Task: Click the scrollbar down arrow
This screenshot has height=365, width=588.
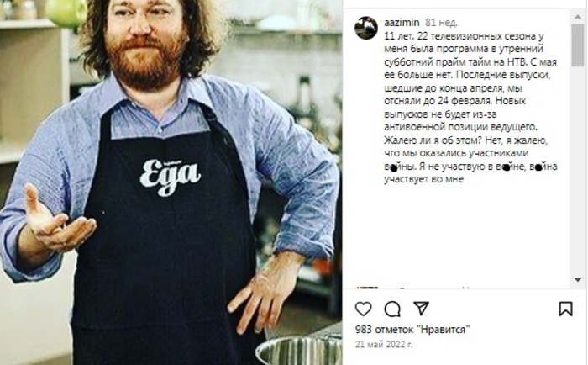Action: (x=578, y=280)
